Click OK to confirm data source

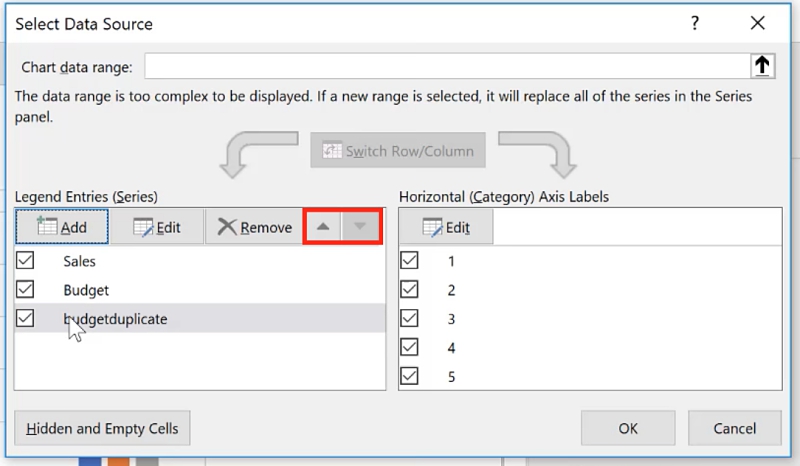[x=627, y=428]
